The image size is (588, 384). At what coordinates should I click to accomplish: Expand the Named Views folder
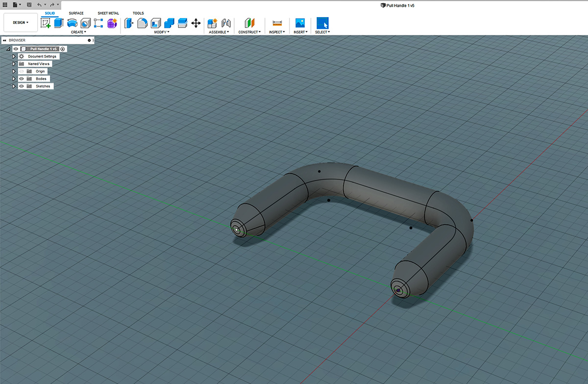14,64
